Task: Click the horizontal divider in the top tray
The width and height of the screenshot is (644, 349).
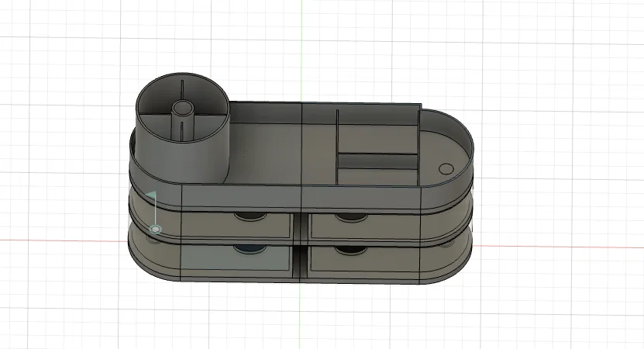Action: coord(377,161)
